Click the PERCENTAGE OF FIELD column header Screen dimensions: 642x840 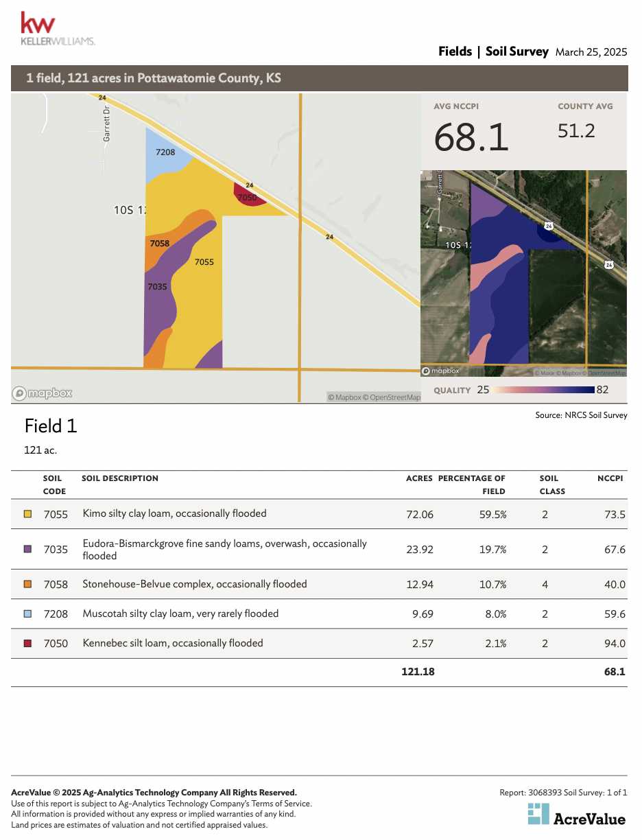[x=472, y=485]
